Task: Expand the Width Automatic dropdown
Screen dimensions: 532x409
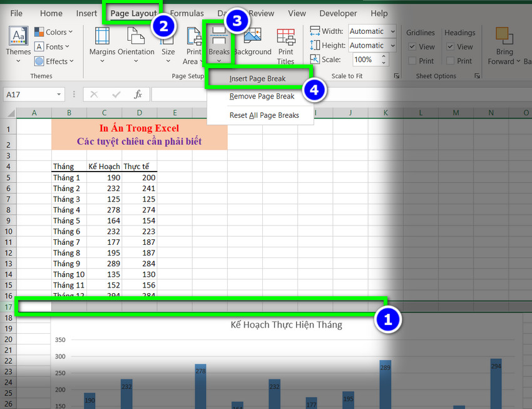Action: pyautogui.click(x=392, y=31)
